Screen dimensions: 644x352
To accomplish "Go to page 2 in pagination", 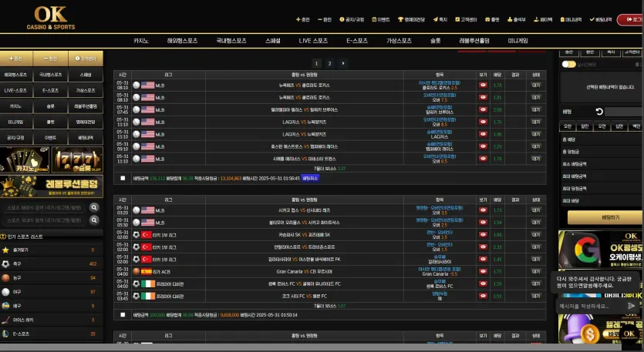I will tap(329, 63).
